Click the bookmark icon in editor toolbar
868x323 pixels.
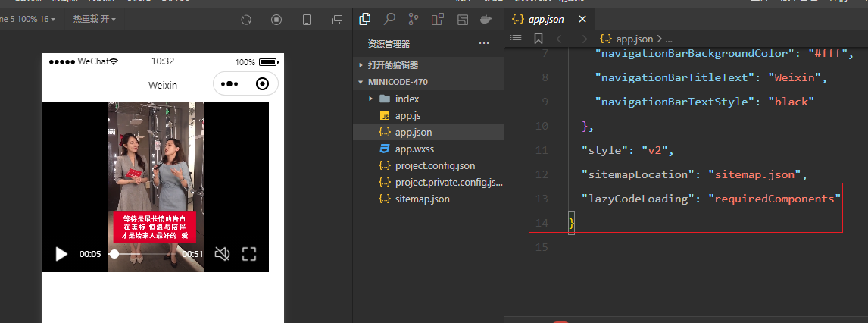[538, 39]
